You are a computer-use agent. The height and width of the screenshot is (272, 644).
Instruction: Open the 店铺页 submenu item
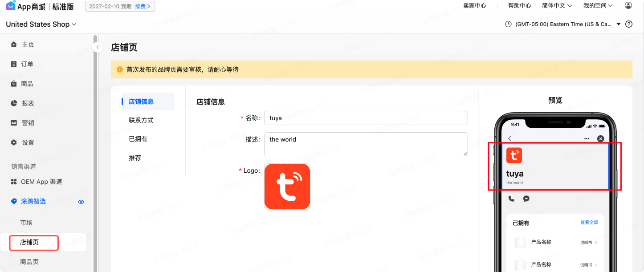click(29, 242)
